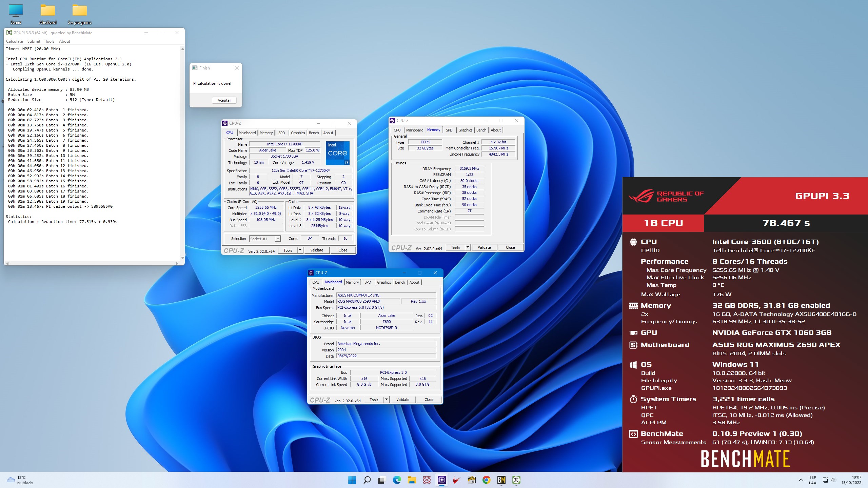Switch to SPD tab in CPU-Z CPU window
This screenshot has height=488, width=868.
click(281, 133)
